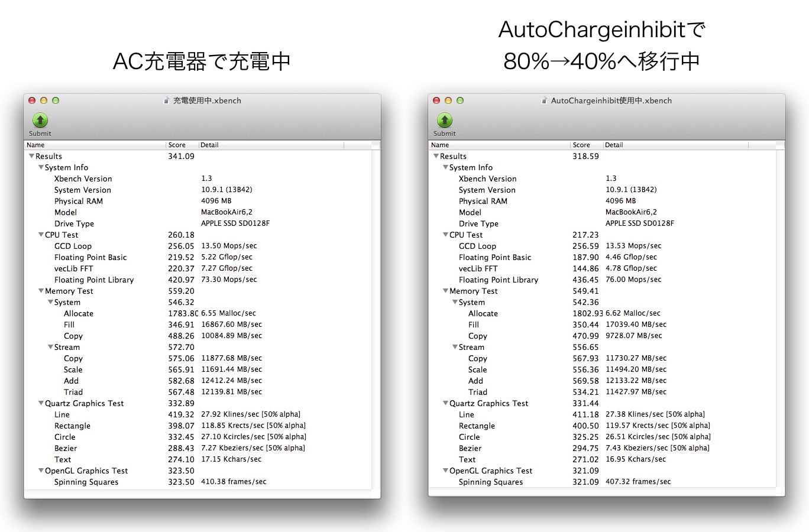The height and width of the screenshot is (532, 809).
Task: Click Submit icon in 充電使用中.xbench window
Action: coord(40,121)
